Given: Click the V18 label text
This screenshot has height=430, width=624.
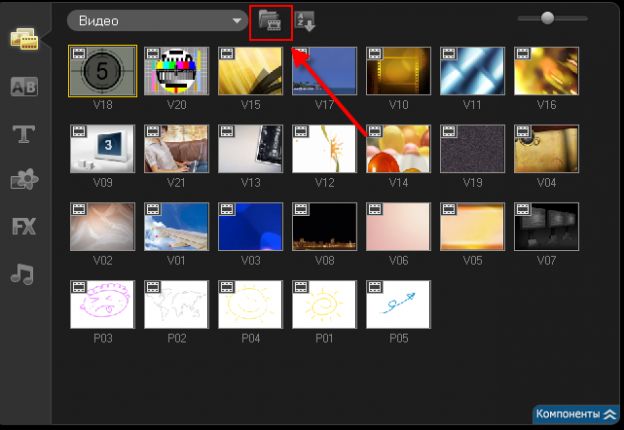Looking at the screenshot, I should click(103, 105).
